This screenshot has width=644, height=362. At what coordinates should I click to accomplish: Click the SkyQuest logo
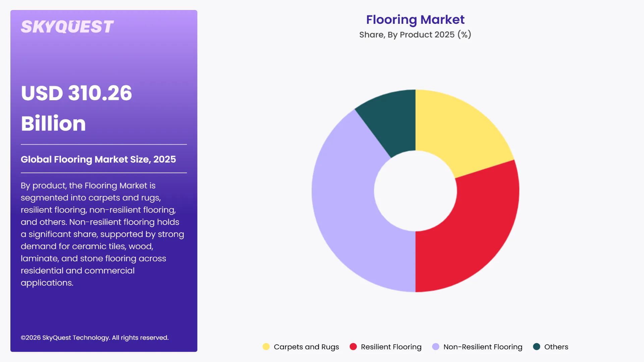pyautogui.click(x=67, y=27)
